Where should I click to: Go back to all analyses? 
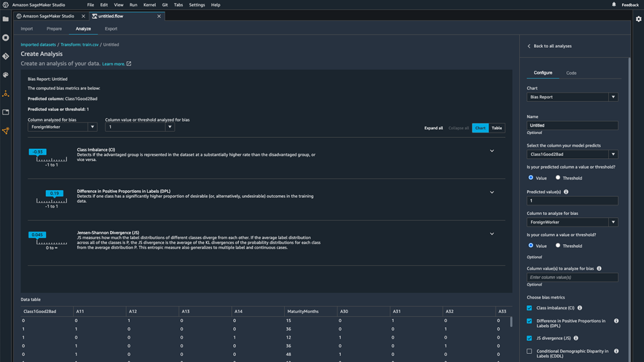pyautogui.click(x=549, y=46)
